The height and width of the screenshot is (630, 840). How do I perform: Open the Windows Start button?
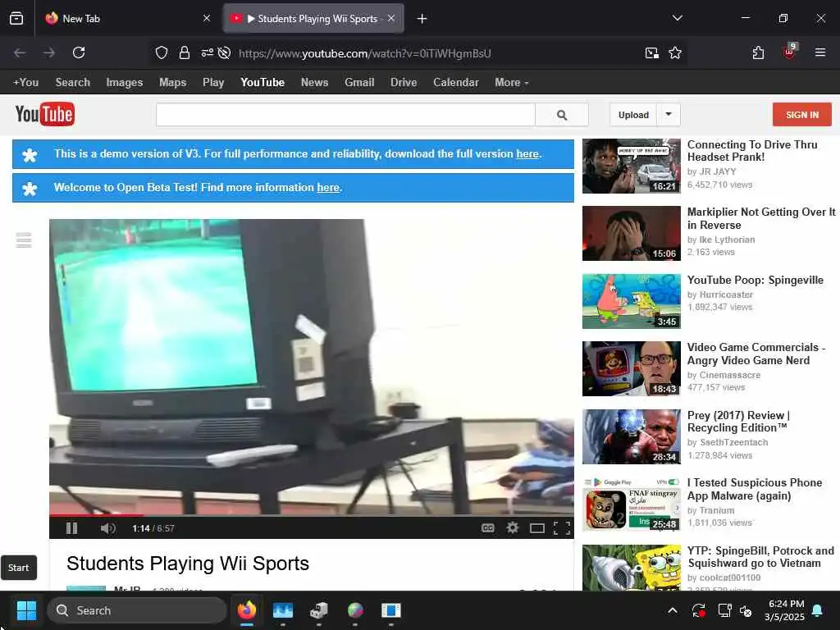[26, 610]
